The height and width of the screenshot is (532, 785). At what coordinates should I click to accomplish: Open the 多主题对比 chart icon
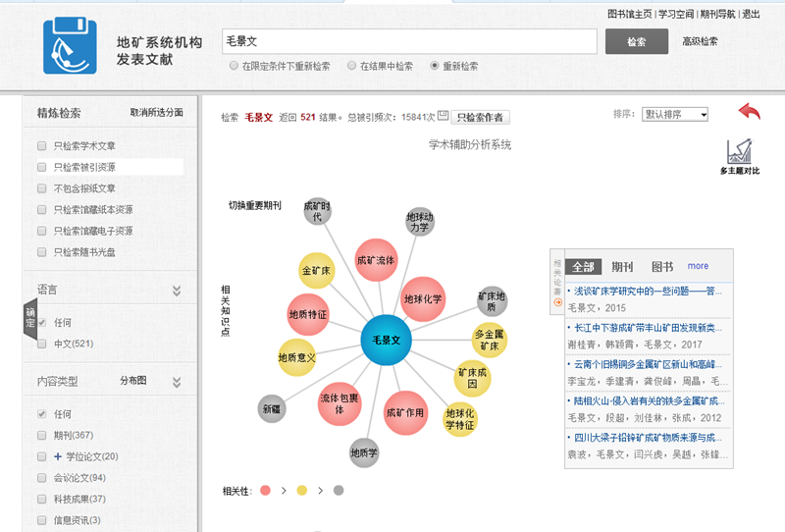pos(738,153)
